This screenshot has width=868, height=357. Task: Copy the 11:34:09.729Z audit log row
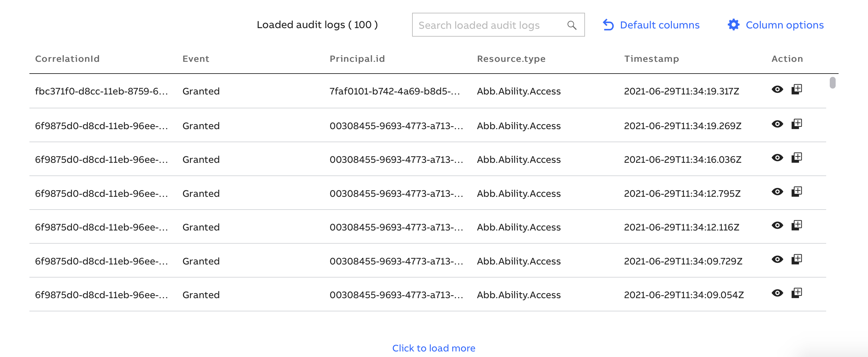(796, 259)
